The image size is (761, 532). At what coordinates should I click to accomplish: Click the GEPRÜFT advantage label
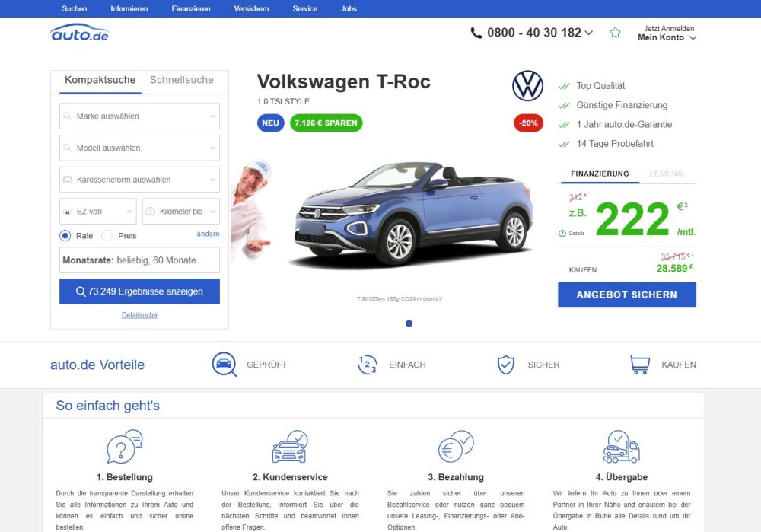click(x=266, y=365)
